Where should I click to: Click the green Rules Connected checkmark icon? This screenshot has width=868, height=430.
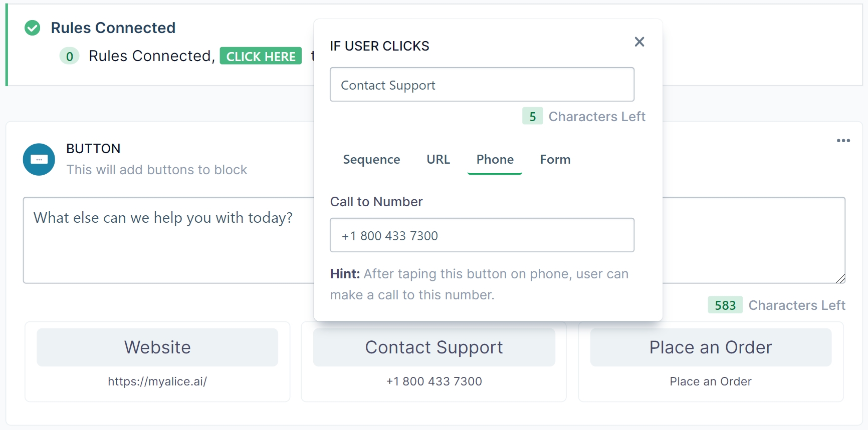(x=33, y=28)
